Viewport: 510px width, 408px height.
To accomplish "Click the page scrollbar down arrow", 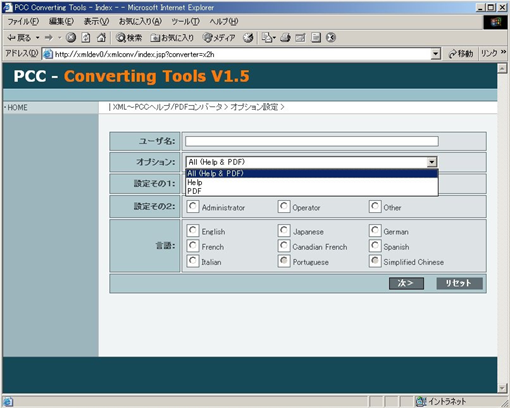I will [502, 388].
